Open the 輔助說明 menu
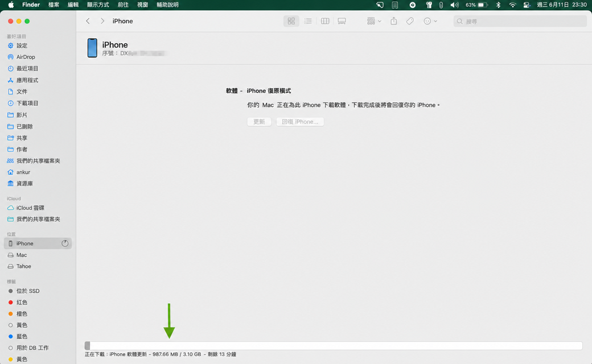 coord(167,5)
